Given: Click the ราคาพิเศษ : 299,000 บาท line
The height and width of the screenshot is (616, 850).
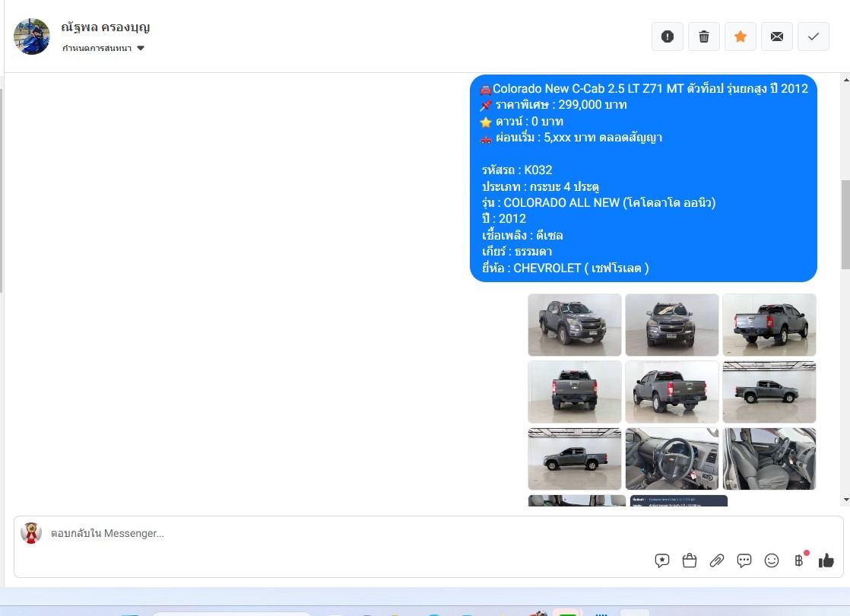Looking at the screenshot, I should coord(553,105).
